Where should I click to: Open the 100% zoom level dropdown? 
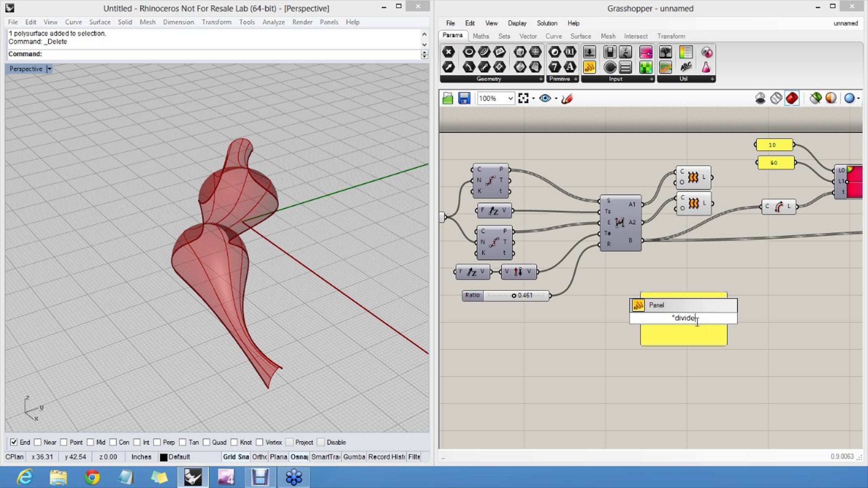[496, 98]
